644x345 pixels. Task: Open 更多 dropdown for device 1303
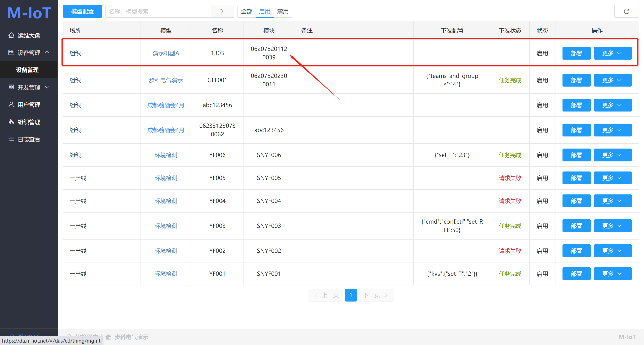(612, 53)
